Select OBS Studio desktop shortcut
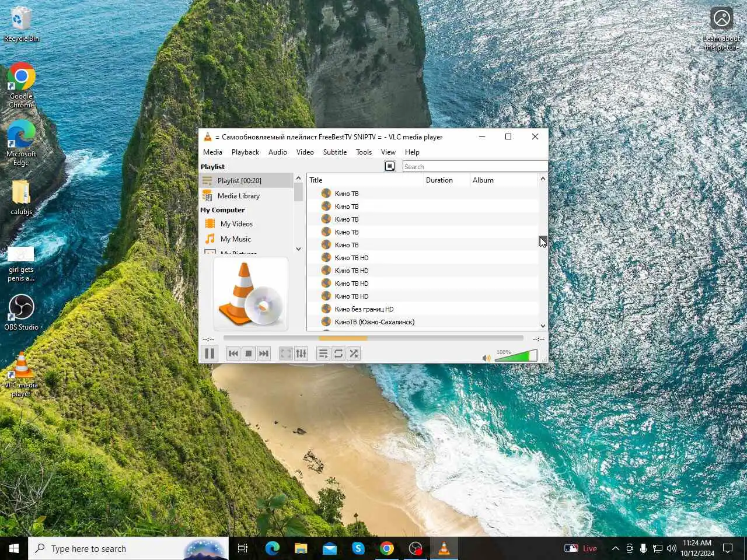This screenshot has width=747, height=560. click(21, 313)
